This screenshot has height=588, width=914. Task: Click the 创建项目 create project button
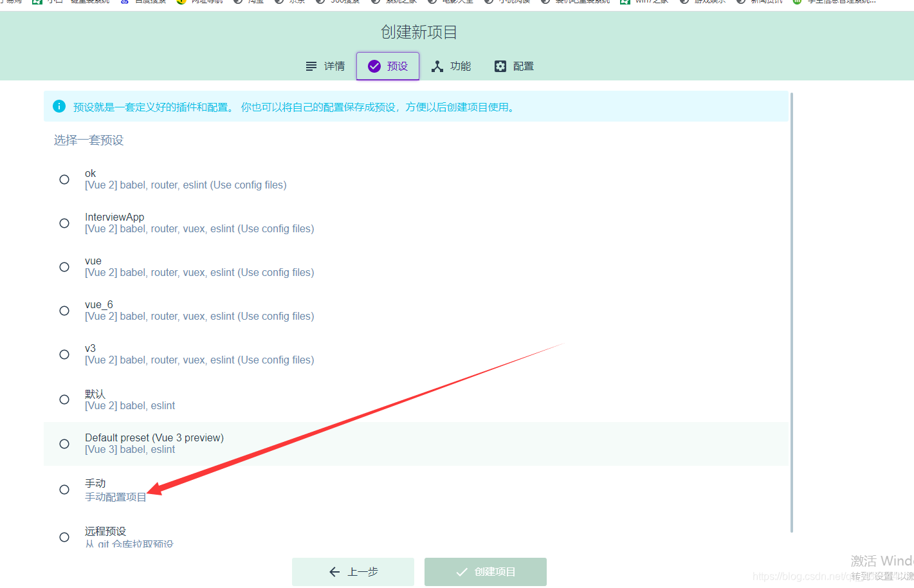pos(486,572)
